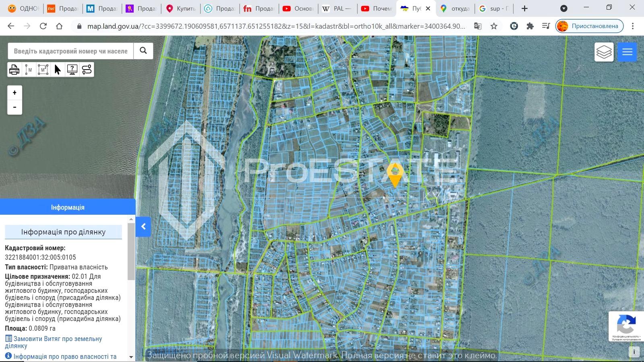Switch to the Wikipedia PAL tab

(x=337, y=8)
